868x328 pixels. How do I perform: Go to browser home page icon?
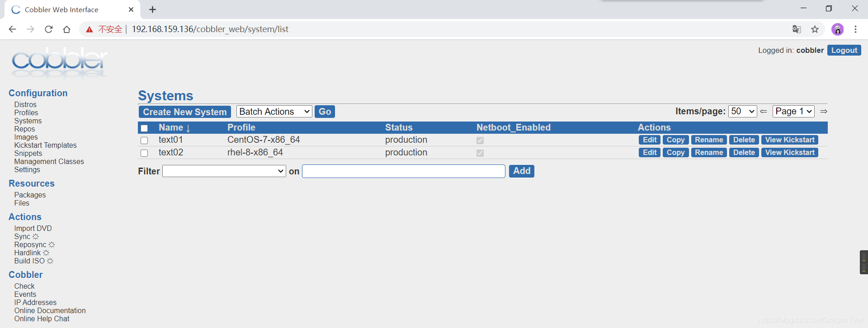tap(66, 29)
